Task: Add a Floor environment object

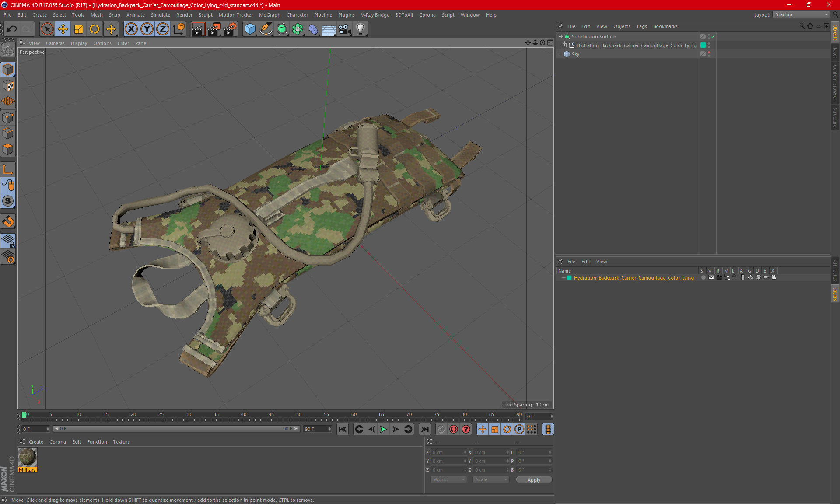Action: pyautogui.click(x=329, y=29)
